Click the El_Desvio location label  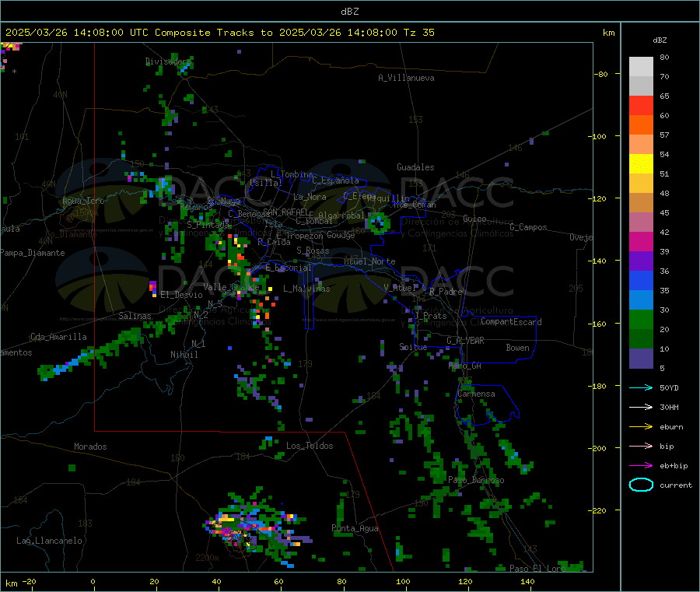click(x=181, y=295)
